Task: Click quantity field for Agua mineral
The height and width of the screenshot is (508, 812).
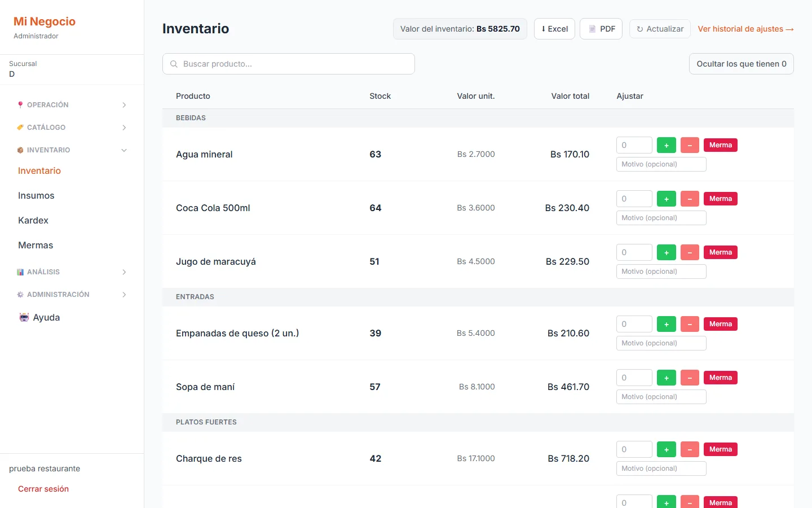Action: (634, 145)
